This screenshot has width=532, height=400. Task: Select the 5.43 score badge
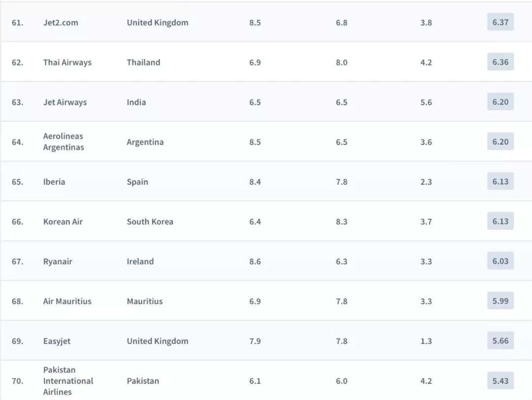click(x=500, y=381)
